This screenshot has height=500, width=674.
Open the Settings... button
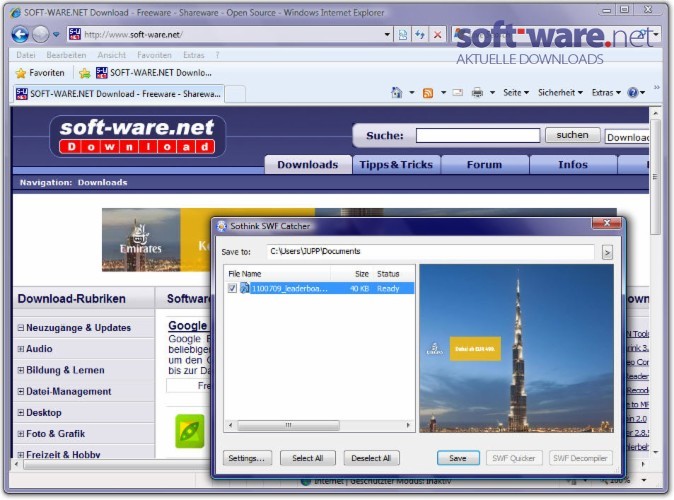[x=247, y=458]
